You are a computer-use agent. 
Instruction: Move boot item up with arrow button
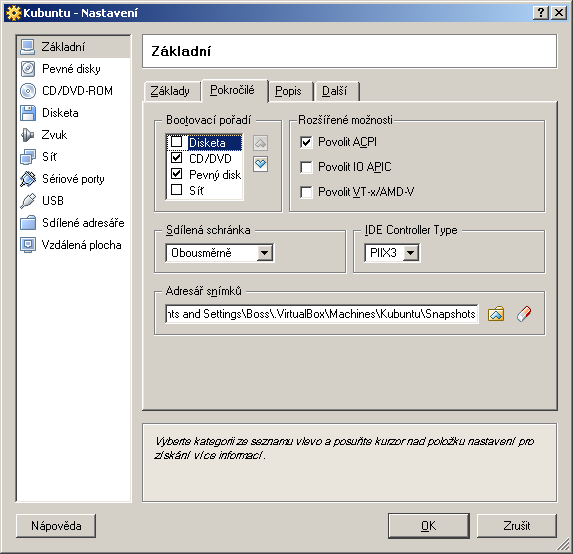tap(260, 143)
